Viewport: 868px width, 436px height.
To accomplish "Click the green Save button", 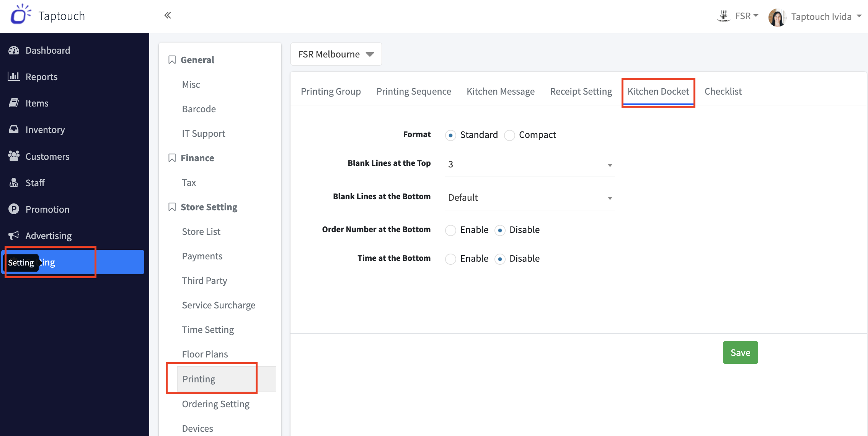I will pyautogui.click(x=740, y=352).
